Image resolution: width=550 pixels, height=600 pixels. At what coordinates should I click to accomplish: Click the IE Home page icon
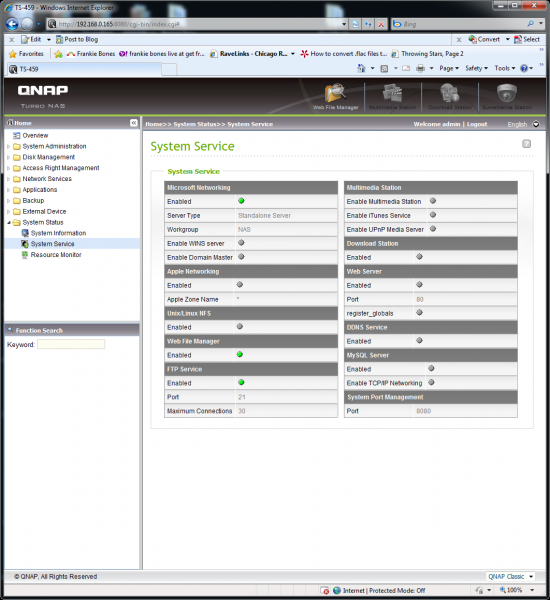[361, 68]
